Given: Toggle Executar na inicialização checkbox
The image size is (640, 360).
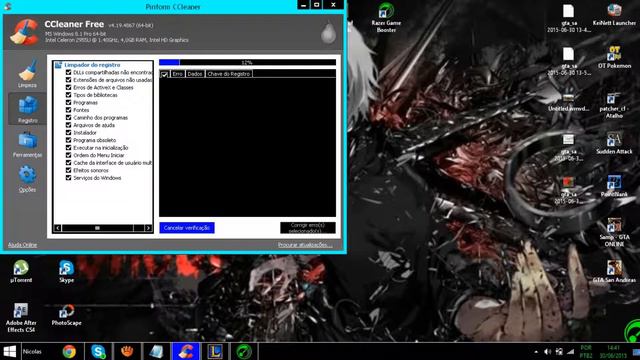Looking at the screenshot, I should 69,148.
